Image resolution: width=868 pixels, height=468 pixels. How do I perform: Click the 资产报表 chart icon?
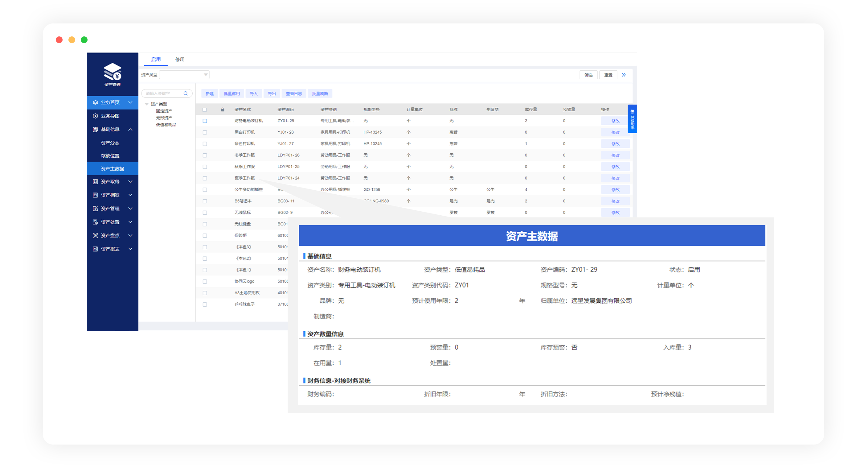click(95, 249)
